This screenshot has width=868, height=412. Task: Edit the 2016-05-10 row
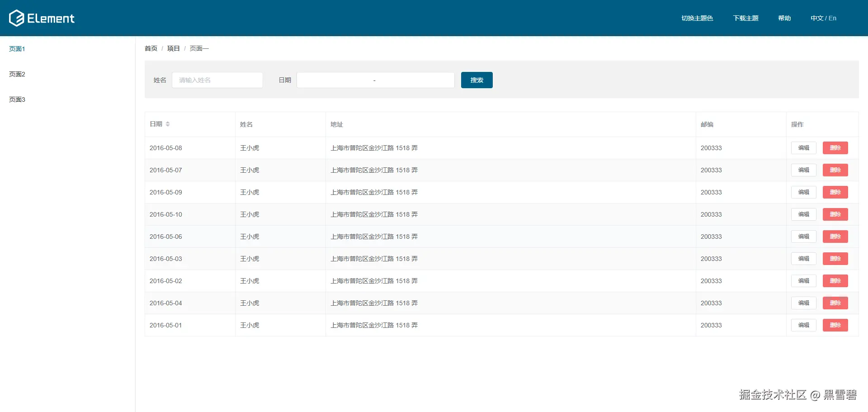click(x=804, y=214)
